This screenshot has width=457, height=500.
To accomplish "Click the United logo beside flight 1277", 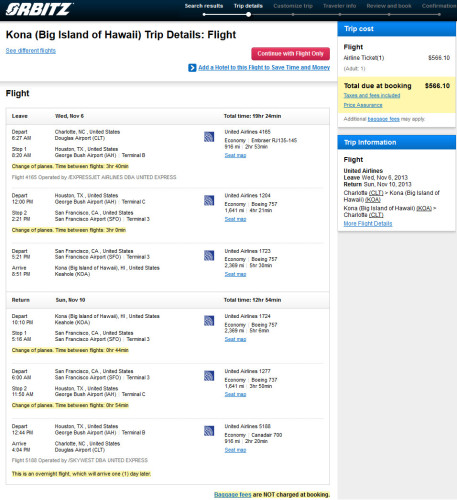I will tap(209, 376).
